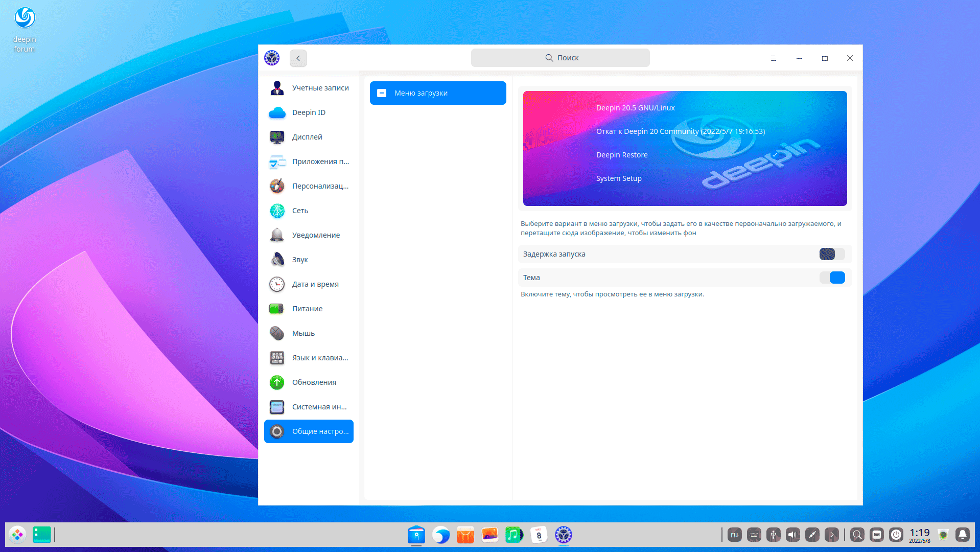980x552 pixels.
Task: Switch the ru keyboard layout indicator
Action: [735, 535]
